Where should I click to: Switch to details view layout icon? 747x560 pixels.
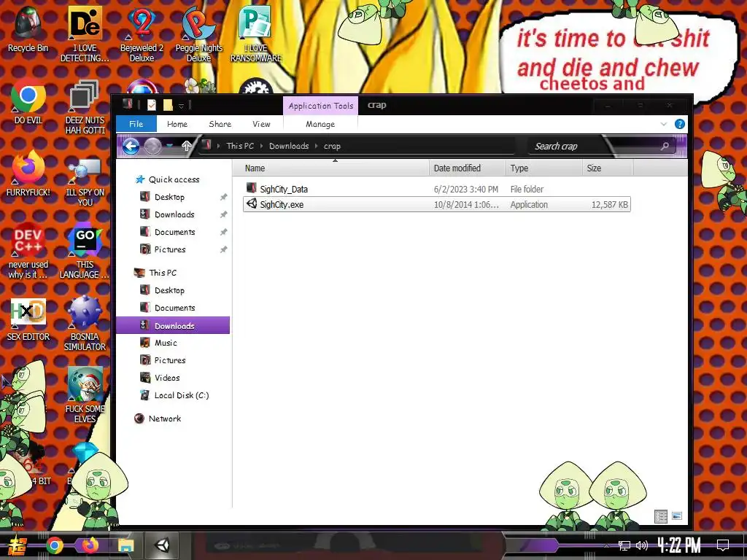(661, 516)
